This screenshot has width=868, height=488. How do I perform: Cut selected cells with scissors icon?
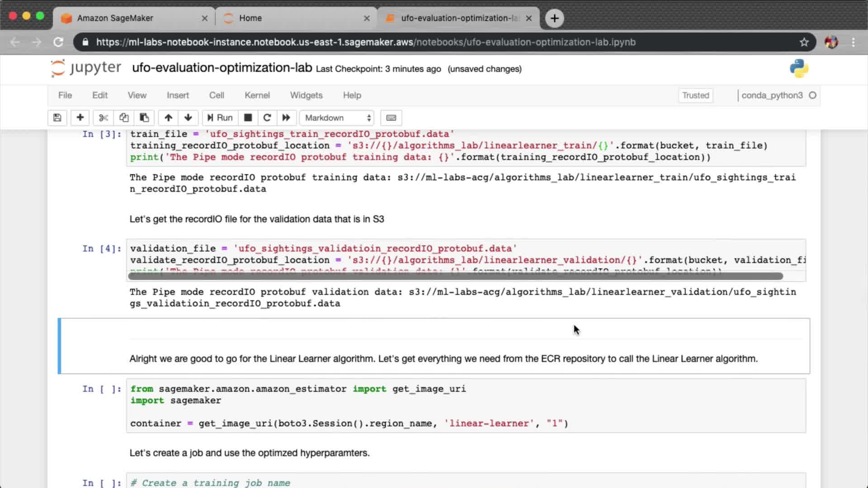point(104,117)
